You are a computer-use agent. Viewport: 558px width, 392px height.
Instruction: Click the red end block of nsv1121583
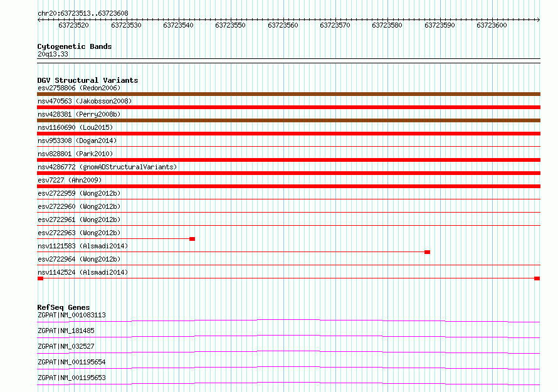[428, 252]
